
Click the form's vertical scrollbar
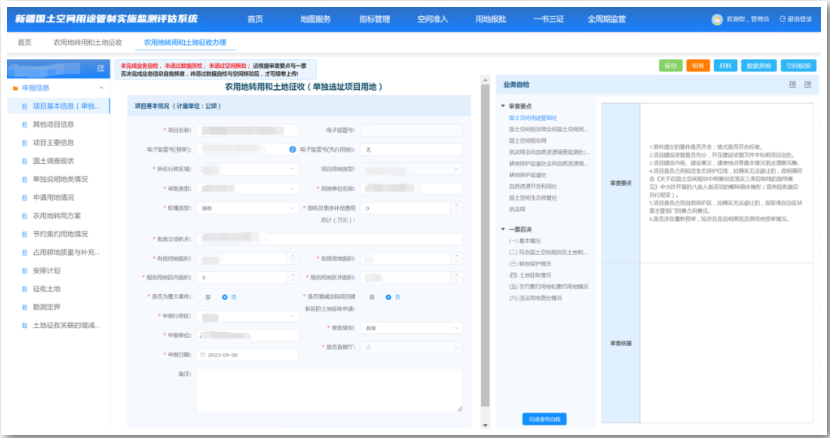[486, 250]
